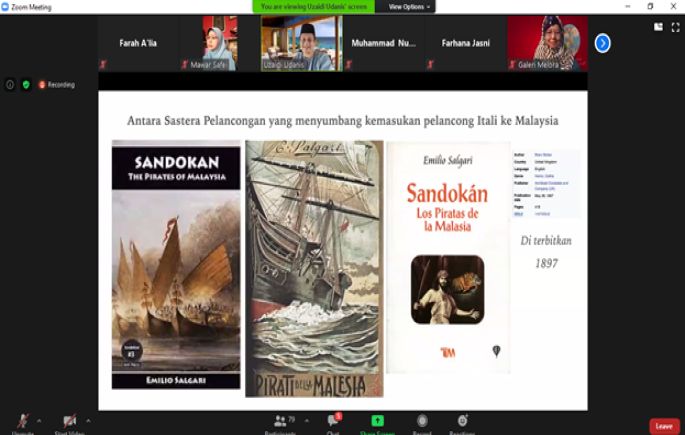Click the meeting information icon

coord(10,85)
